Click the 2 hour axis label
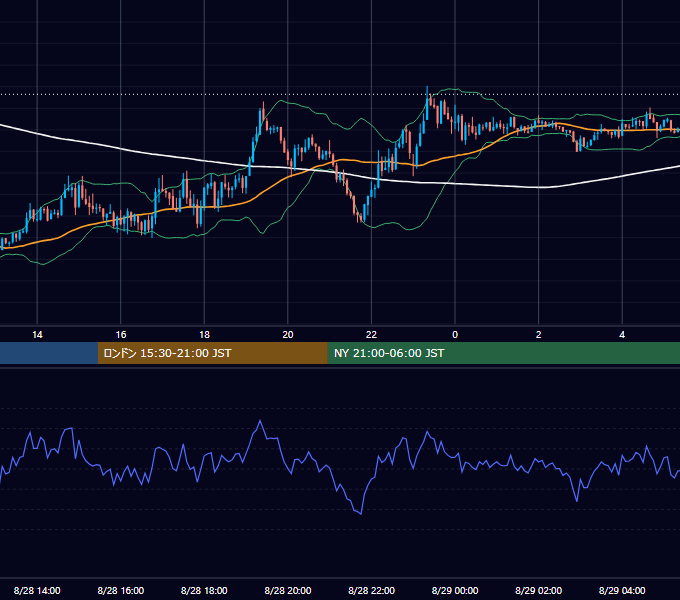Image resolution: width=680 pixels, height=600 pixels. (539, 335)
